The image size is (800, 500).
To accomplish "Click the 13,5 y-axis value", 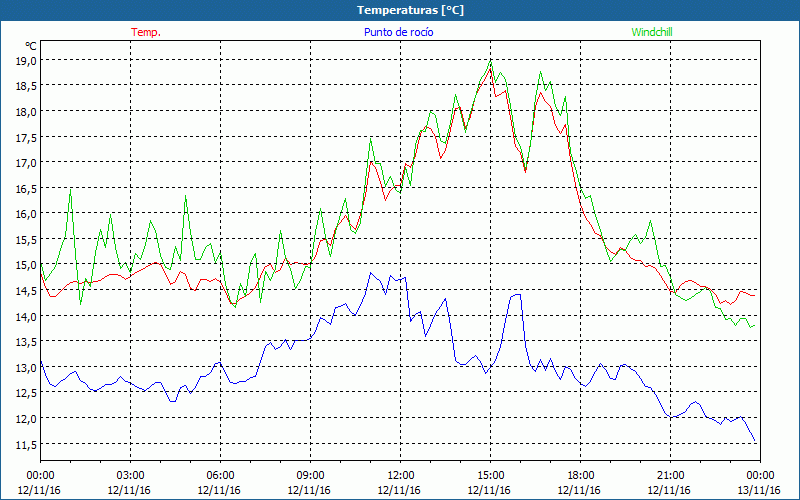I will tap(27, 342).
